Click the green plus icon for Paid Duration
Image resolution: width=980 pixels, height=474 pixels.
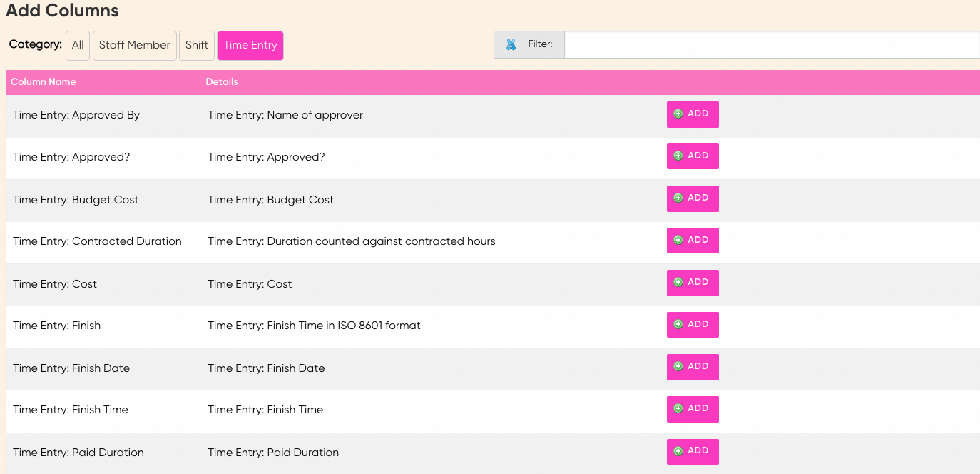pyautogui.click(x=678, y=451)
